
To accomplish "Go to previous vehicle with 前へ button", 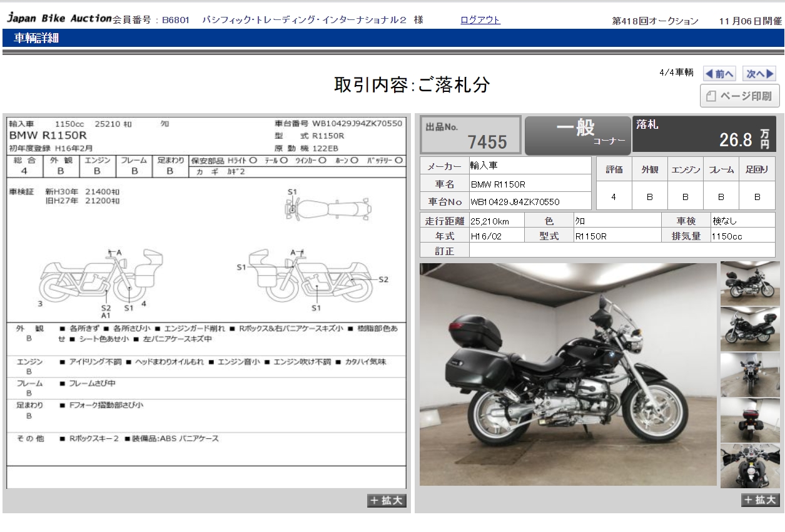I will click(719, 74).
